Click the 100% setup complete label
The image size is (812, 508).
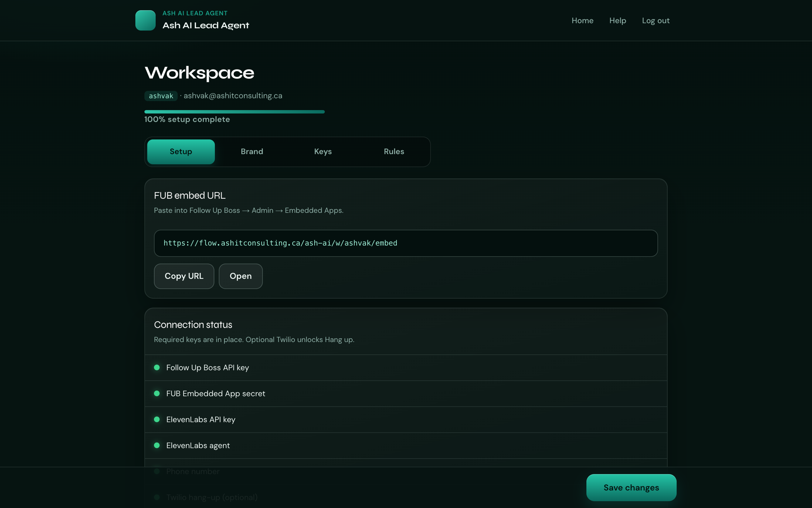[x=187, y=119]
